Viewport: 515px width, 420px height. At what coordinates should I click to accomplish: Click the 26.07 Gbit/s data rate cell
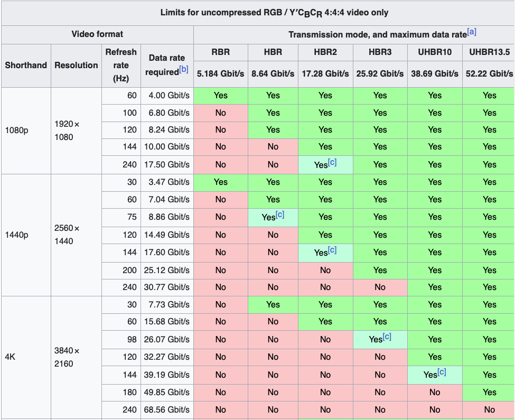click(x=167, y=340)
